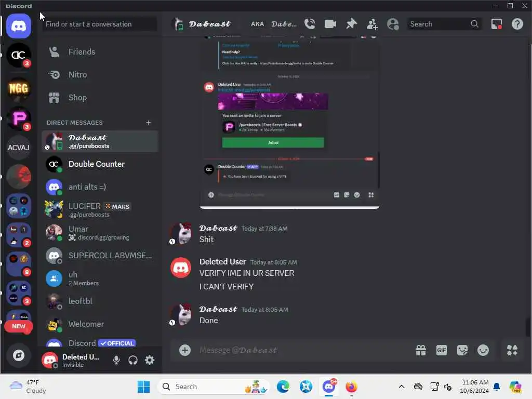Click the NEW unread mentions badge
The height and width of the screenshot is (399, 532).
(19, 326)
